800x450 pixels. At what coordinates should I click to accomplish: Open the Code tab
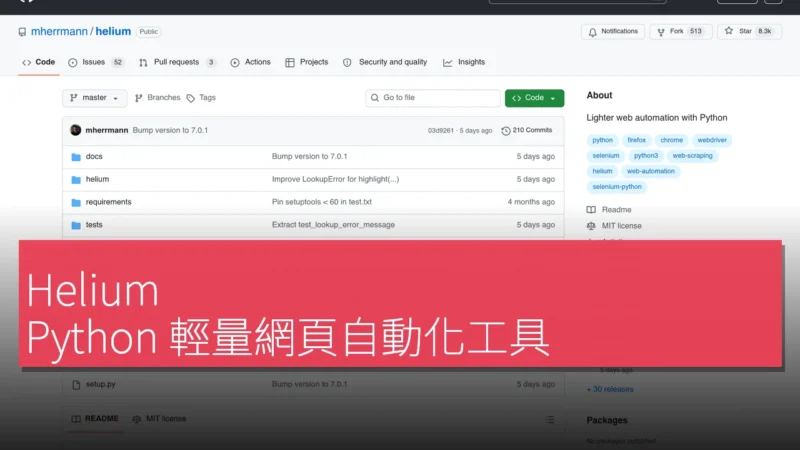(39, 62)
